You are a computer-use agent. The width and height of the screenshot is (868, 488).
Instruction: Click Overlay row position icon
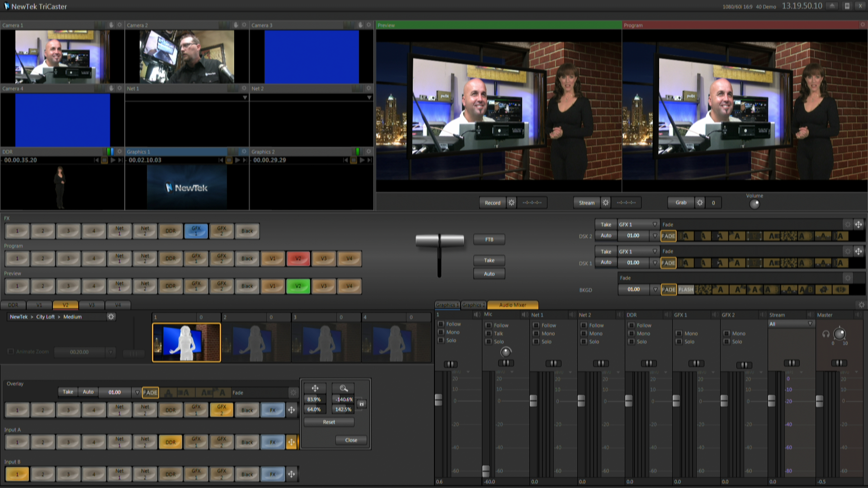point(292,410)
